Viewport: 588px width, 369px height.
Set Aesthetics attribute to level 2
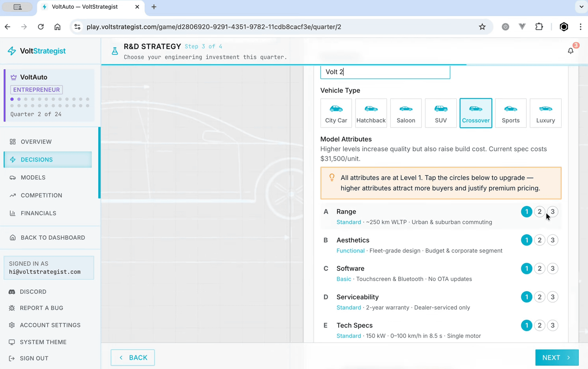click(x=539, y=240)
